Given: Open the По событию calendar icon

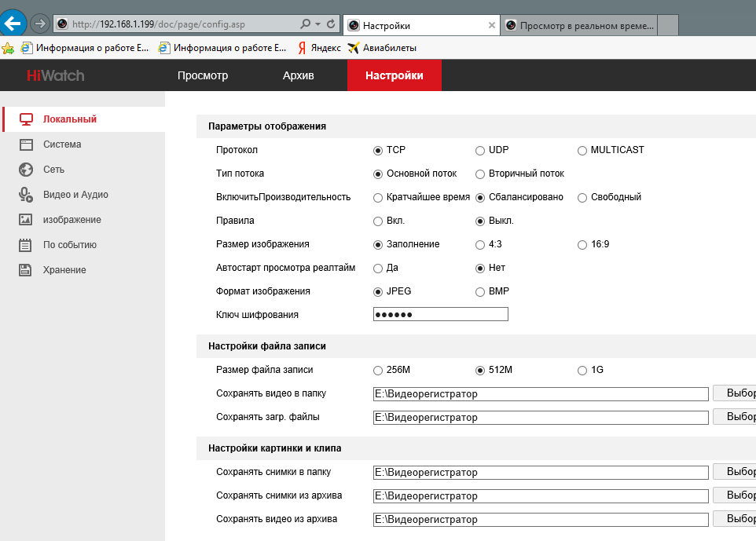Looking at the screenshot, I should pyautogui.click(x=26, y=245).
